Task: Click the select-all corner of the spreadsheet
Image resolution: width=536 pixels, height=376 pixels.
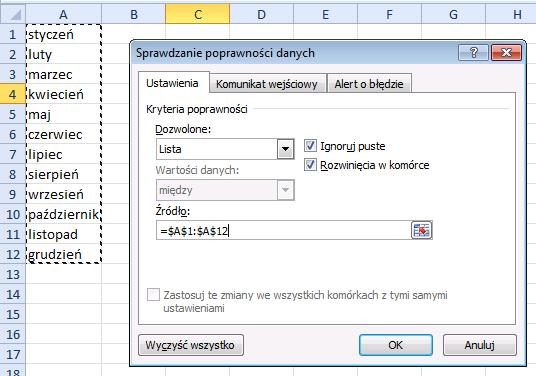Action: (13, 14)
